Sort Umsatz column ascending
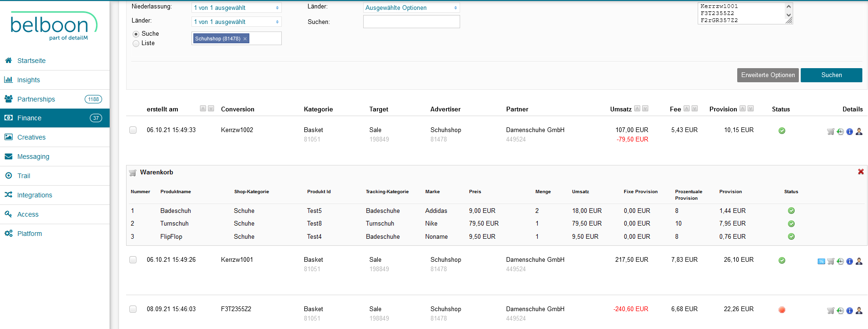The image size is (868, 329). [x=637, y=109]
